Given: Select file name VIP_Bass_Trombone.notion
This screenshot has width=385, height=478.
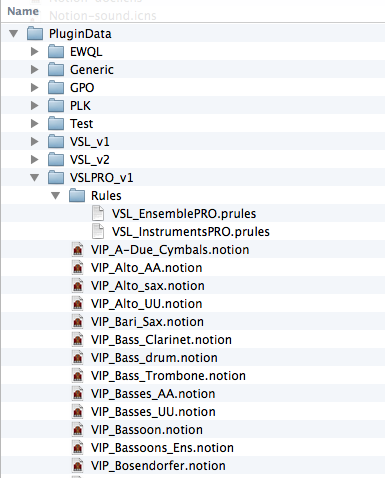Looking at the screenshot, I should click(x=168, y=376).
